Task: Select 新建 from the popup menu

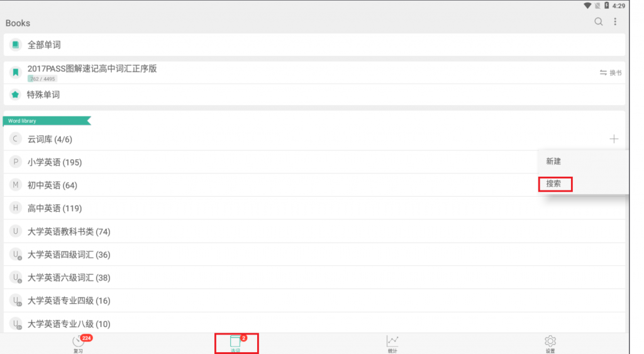Action: [x=553, y=162]
